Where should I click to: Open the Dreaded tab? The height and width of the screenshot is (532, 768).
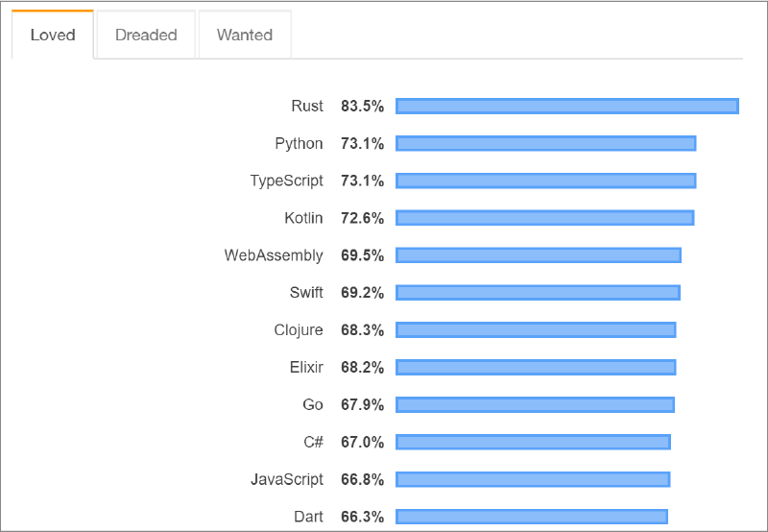pyautogui.click(x=146, y=36)
